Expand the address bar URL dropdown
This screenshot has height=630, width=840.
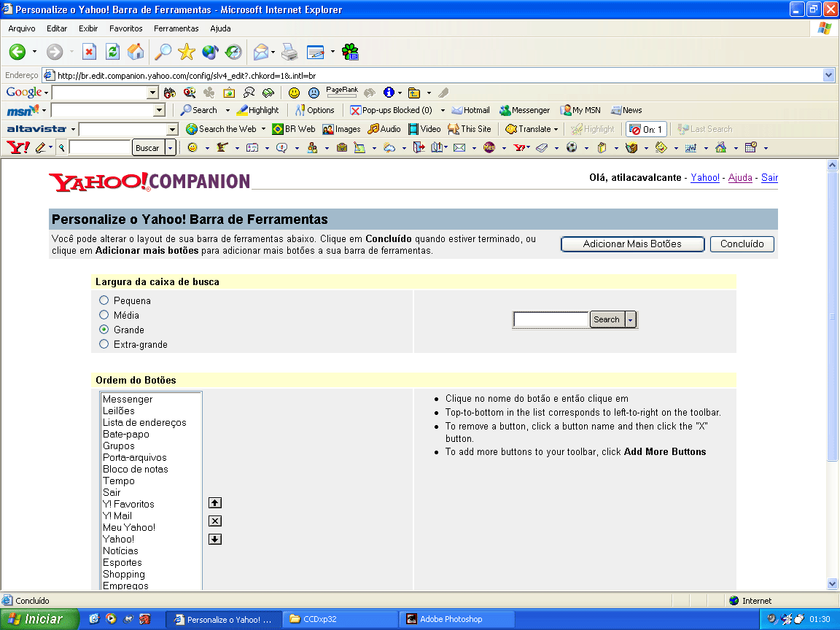pos(829,75)
